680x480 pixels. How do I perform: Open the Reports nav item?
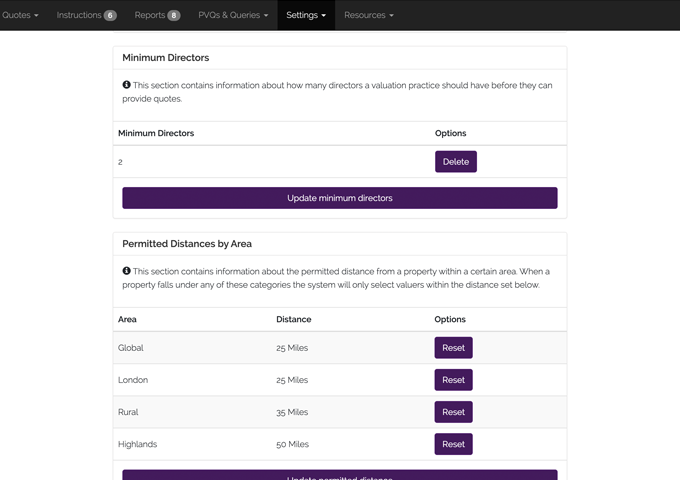click(x=149, y=15)
